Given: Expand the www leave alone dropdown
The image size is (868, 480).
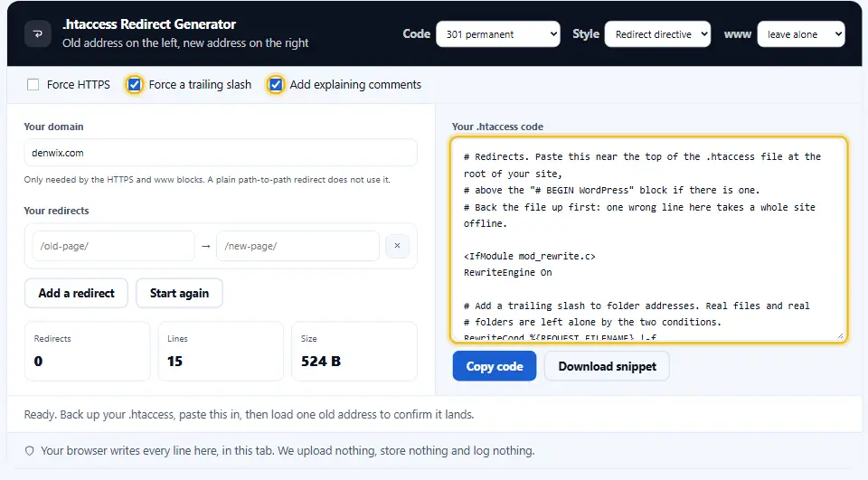Looking at the screenshot, I should 801,34.
